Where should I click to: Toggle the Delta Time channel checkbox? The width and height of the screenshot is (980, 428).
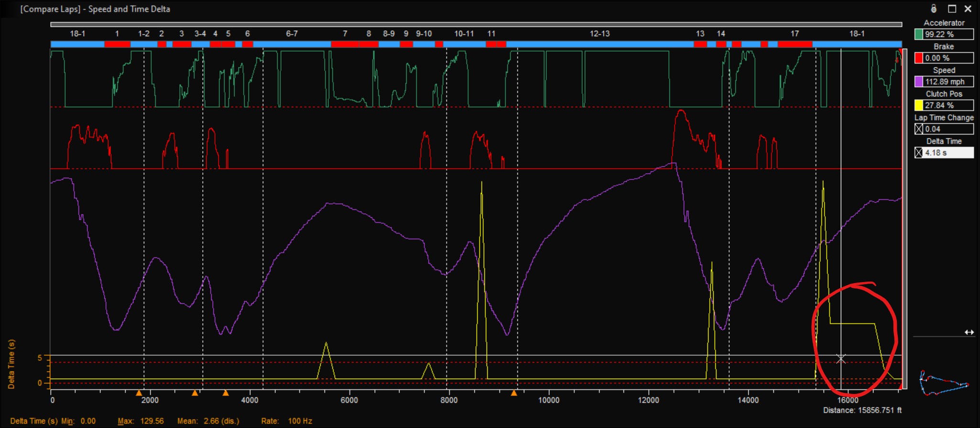point(919,153)
